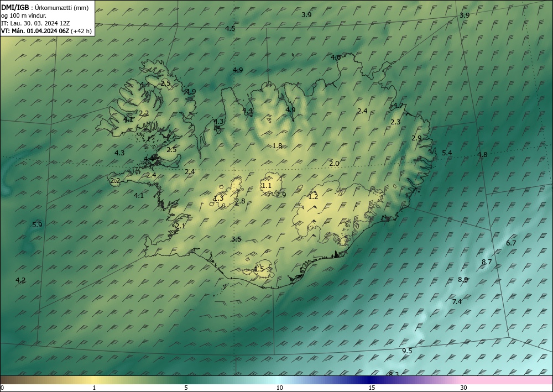Click the 15 tick on the color scale
Image resolution: width=553 pixels, height=392 pixels.
click(372, 388)
